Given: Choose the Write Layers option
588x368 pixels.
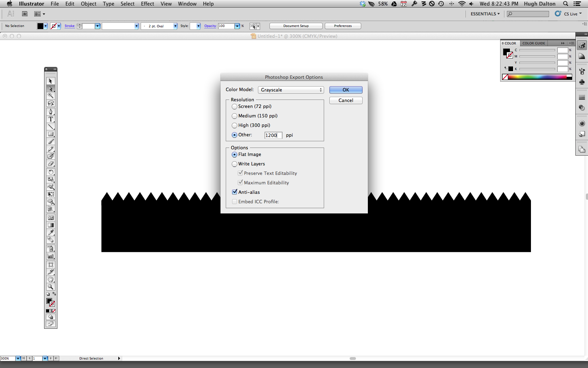Looking at the screenshot, I should pyautogui.click(x=234, y=164).
